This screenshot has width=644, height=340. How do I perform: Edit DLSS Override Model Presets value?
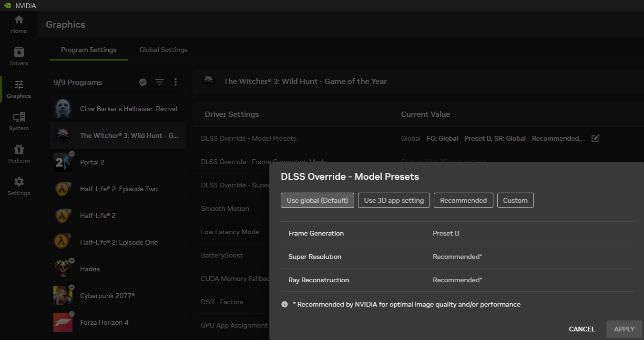(595, 138)
